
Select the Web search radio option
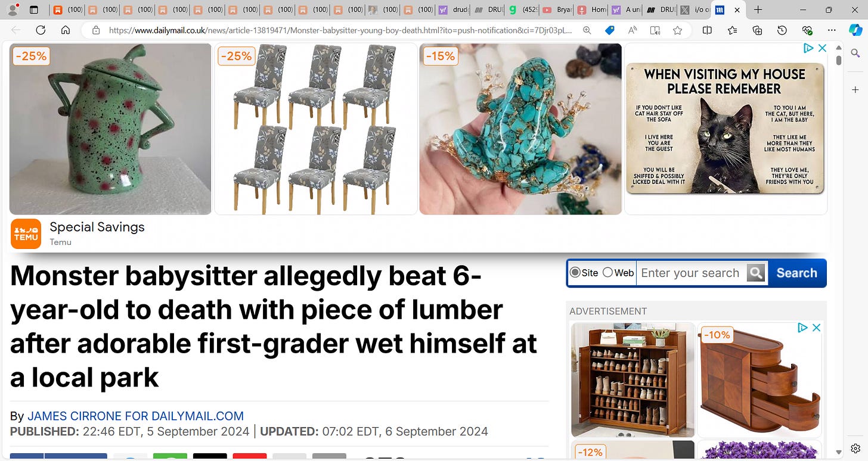tap(607, 272)
